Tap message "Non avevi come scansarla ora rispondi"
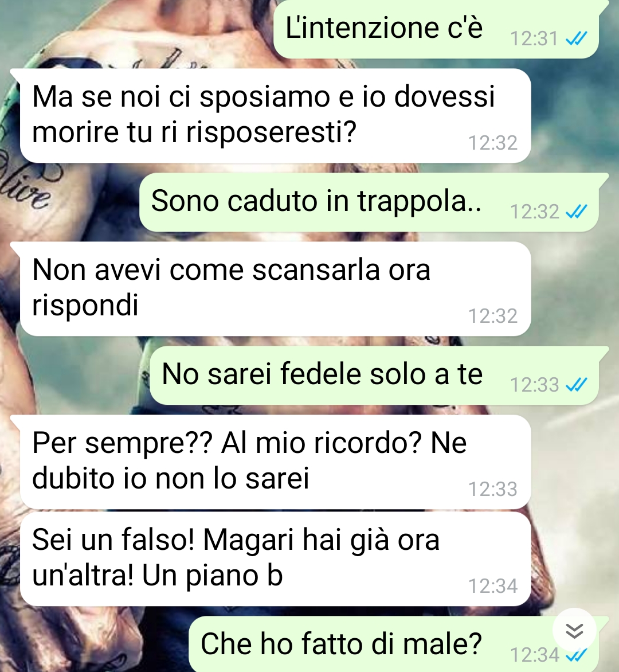619x672 pixels. (275, 288)
